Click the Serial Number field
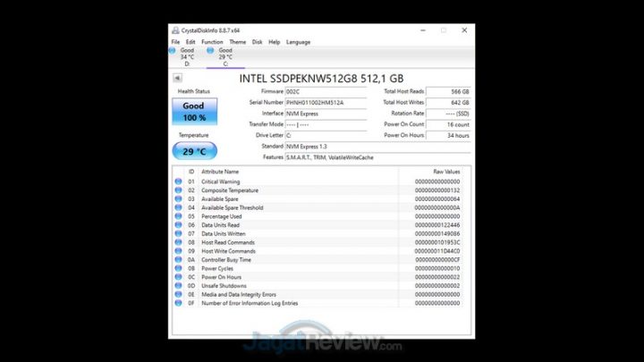644x362 pixels. pos(326,103)
